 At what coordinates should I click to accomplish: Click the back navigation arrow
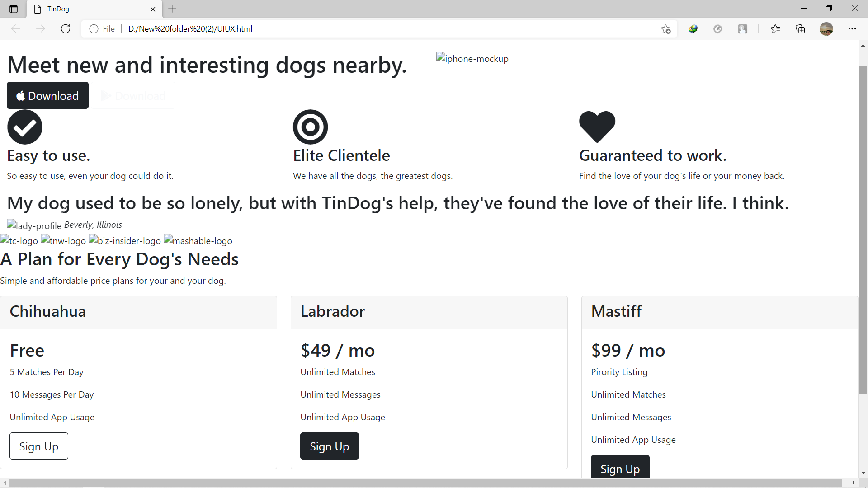pos(16,28)
